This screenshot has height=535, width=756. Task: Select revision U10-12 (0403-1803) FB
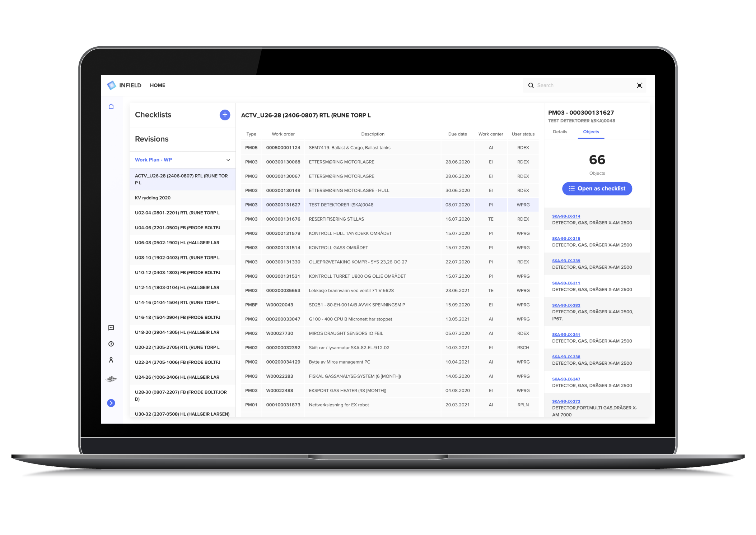point(182,273)
